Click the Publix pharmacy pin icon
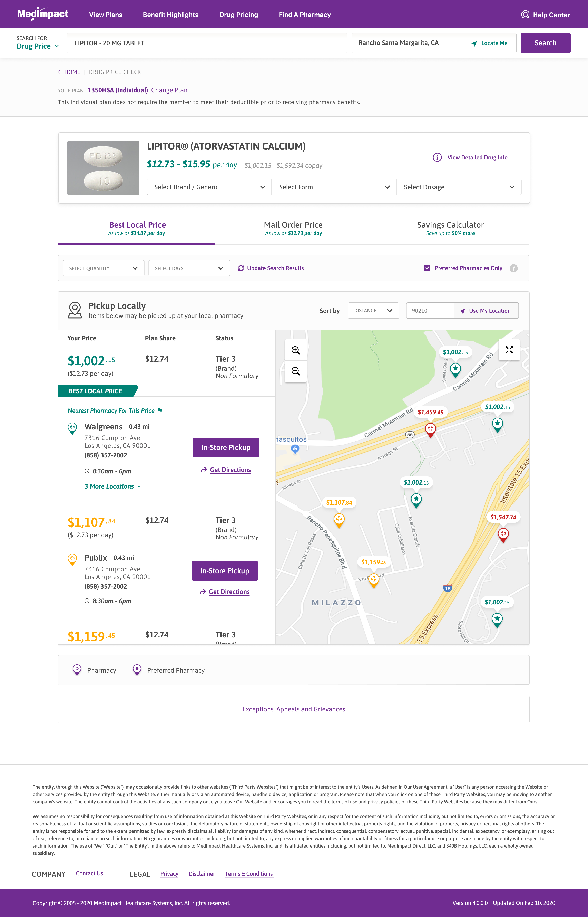The image size is (588, 917). [x=72, y=560]
